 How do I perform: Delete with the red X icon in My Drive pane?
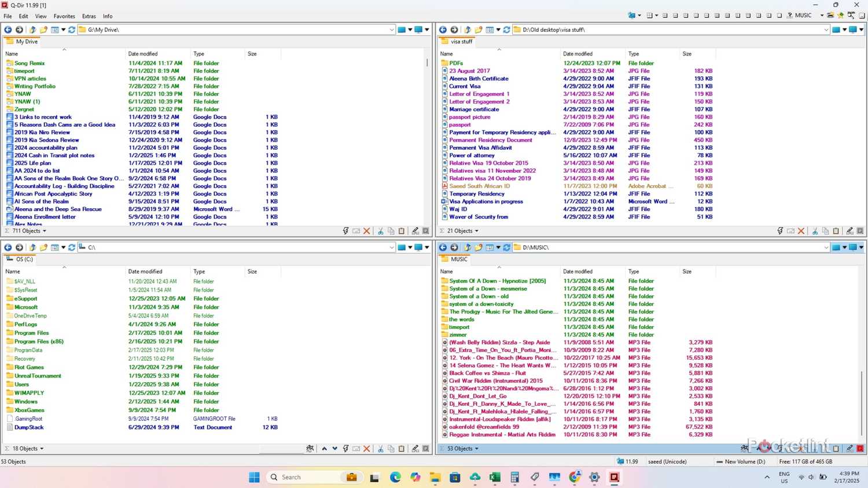click(x=366, y=231)
